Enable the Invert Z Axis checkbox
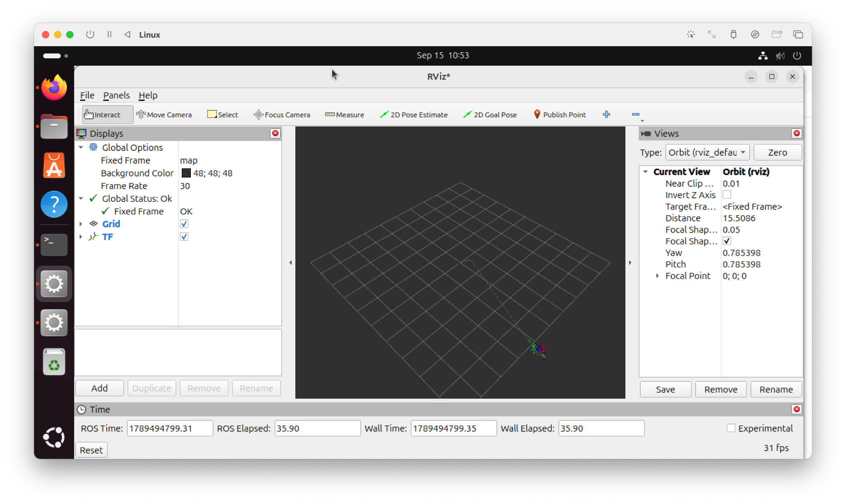 pyautogui.click(x=727, y=195)
